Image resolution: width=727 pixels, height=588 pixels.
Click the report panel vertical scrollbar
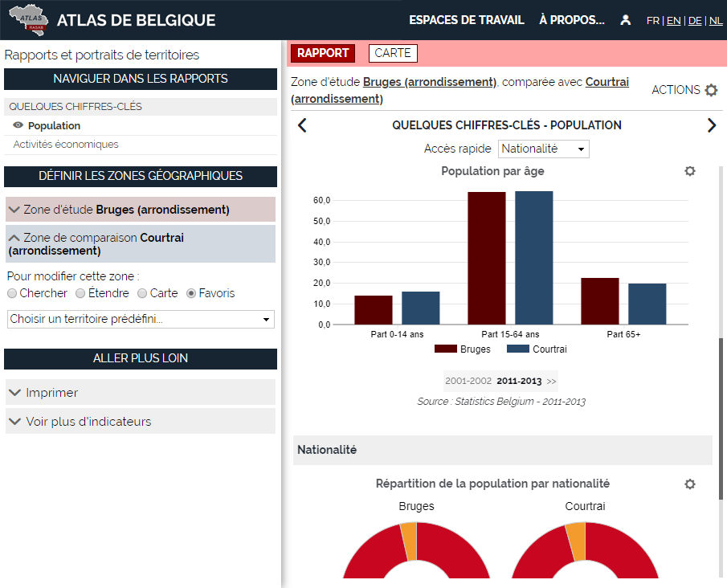721,418
